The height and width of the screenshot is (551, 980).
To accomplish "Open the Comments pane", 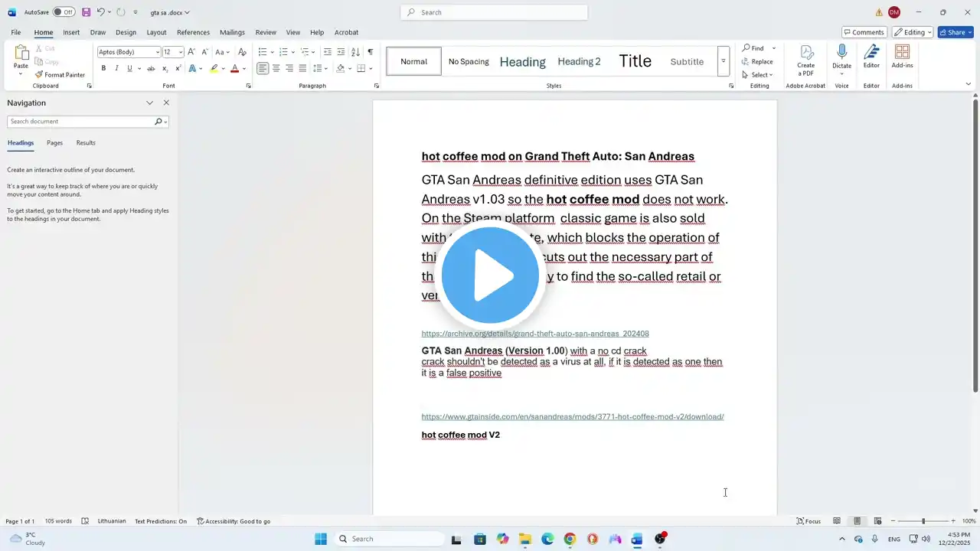I will [x=864, y=32].
